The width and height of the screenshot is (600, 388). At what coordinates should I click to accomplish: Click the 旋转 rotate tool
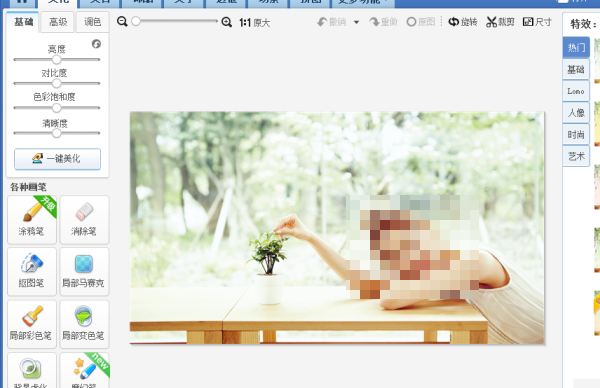point(463,22)
